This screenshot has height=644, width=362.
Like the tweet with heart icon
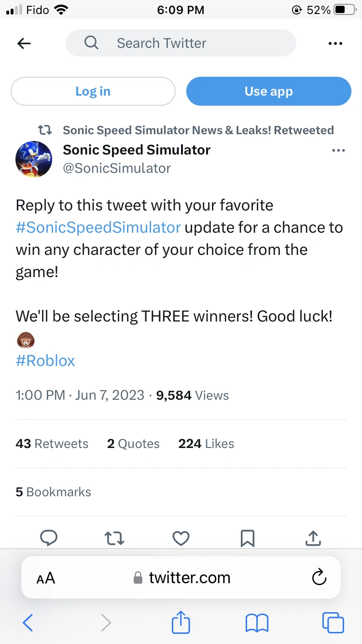point(181,537)
